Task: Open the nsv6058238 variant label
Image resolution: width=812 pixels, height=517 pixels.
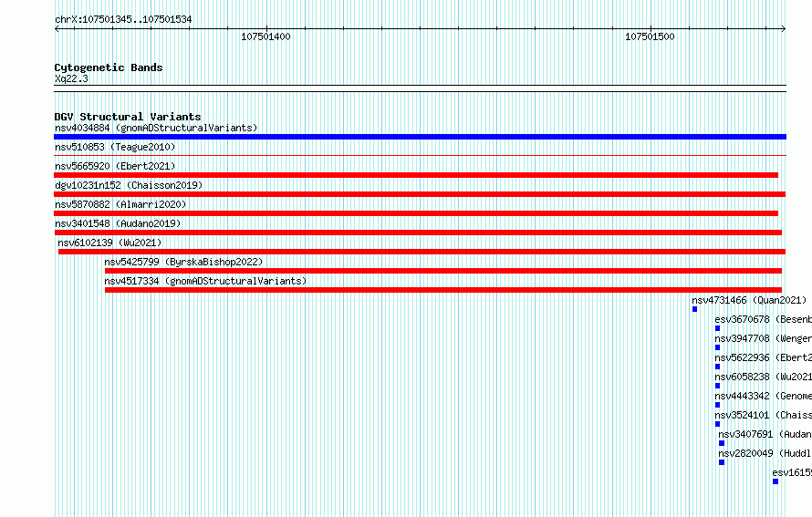Action: (764, 377)
